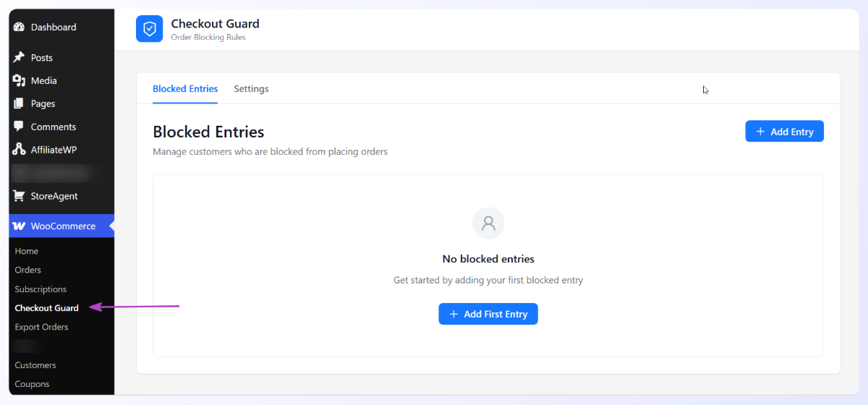Open WooCommerce Orders submenu
The height and width of the screenshot is (405, 868).
click(28, 270)
